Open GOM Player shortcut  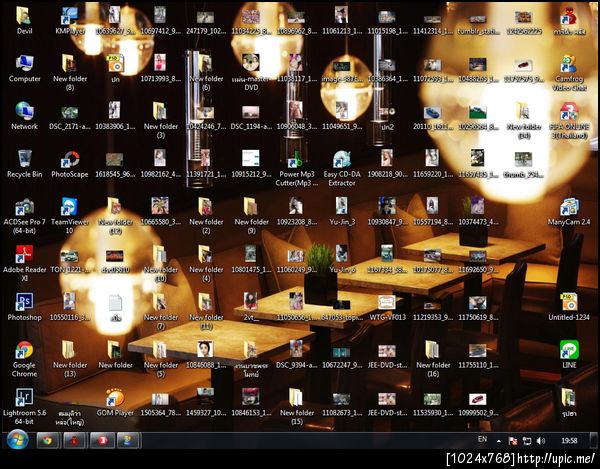point(115,402)
